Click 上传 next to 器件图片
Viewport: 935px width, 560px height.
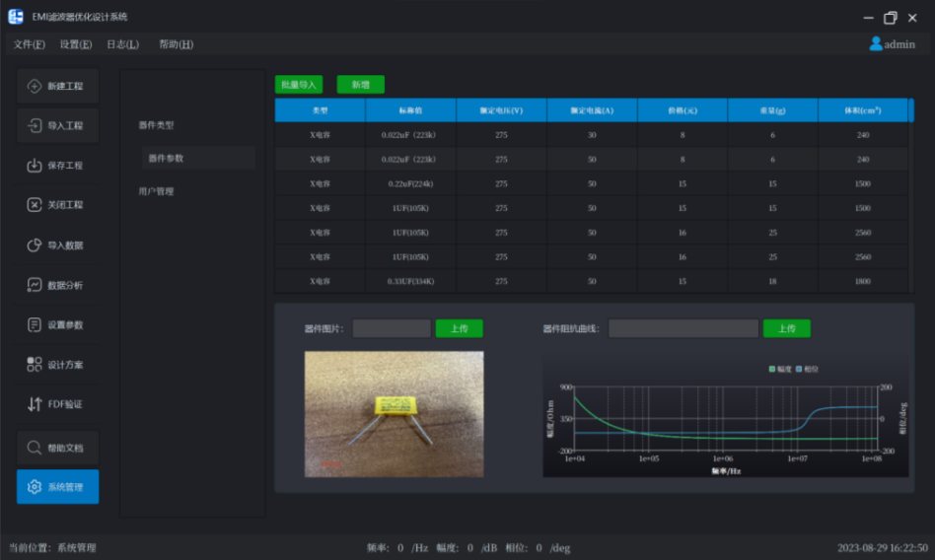(x=460, y=328)
